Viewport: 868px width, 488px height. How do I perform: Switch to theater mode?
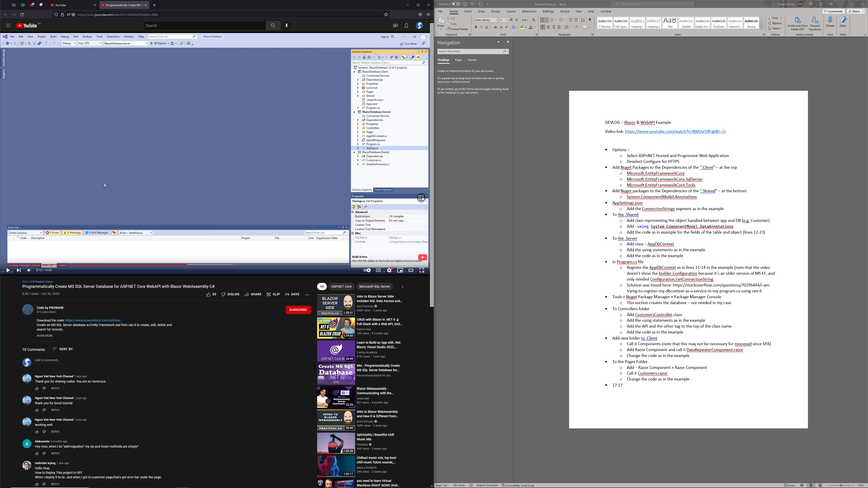[411, 270]
